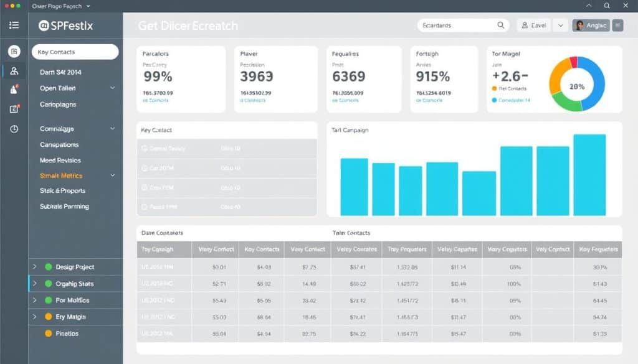The height and width of the screenshot is (364, 638).
Task: Click the calendar icon with red badge
Action: [x=14, y=109]
